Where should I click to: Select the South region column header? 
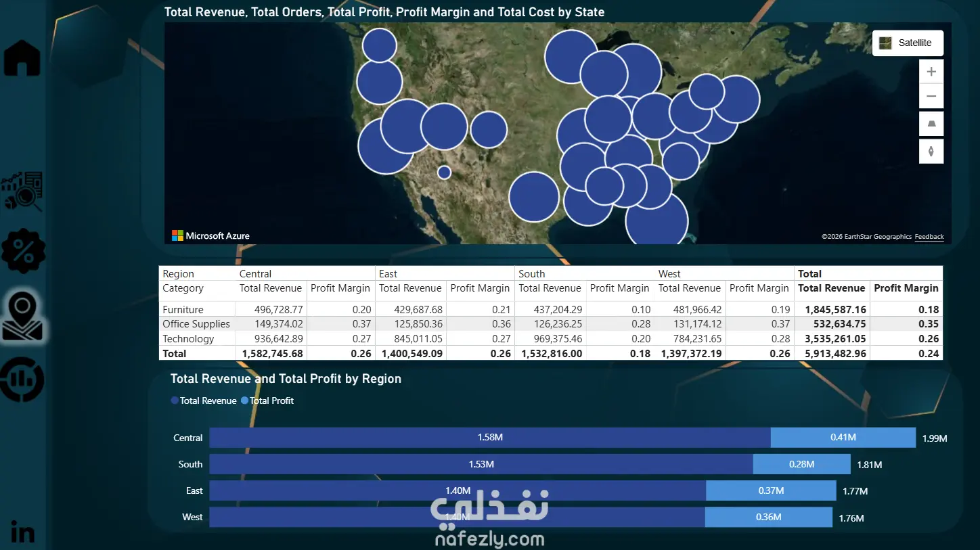pyautogui.click(x=531, y=274)
